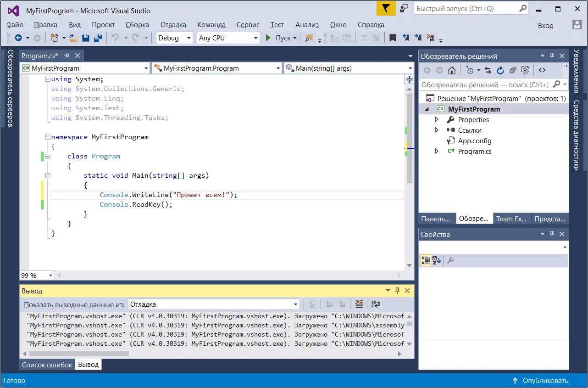Open the MyFirstProgram project scope dropdown
588x388 pixels.
click(85, 68)
